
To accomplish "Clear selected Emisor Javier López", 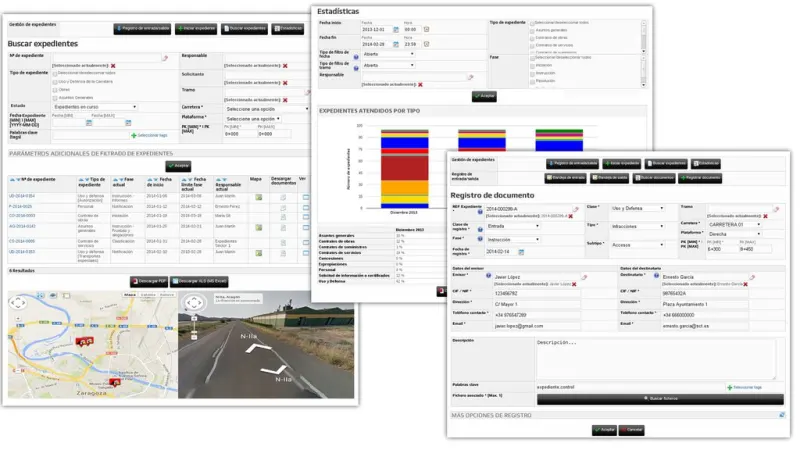I will pyautogui.click(x=574, y=284).
